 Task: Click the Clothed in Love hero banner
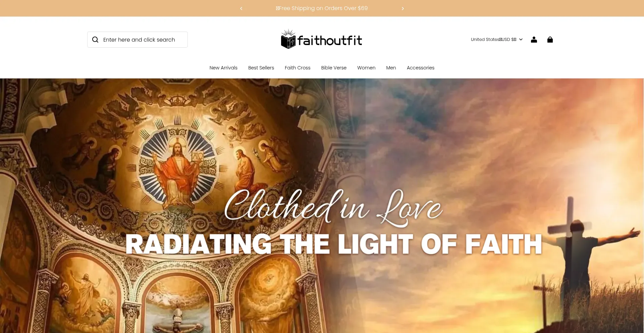coord(322,206)
